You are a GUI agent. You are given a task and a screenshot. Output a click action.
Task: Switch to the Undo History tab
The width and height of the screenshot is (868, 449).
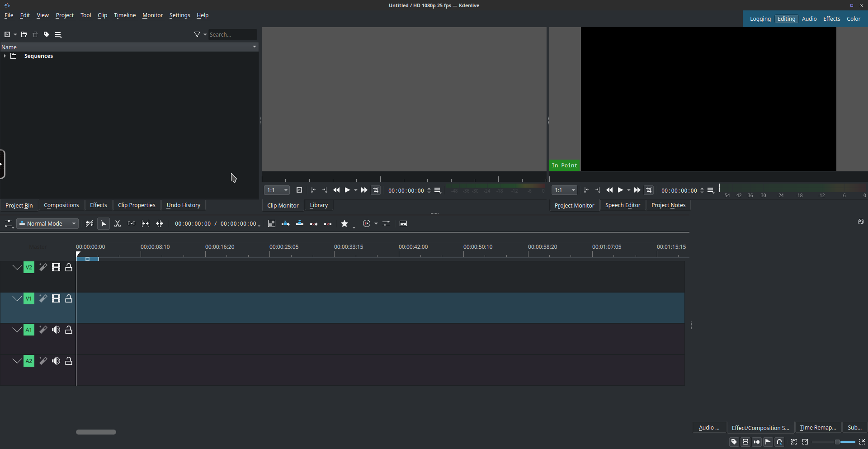[184, 205]
